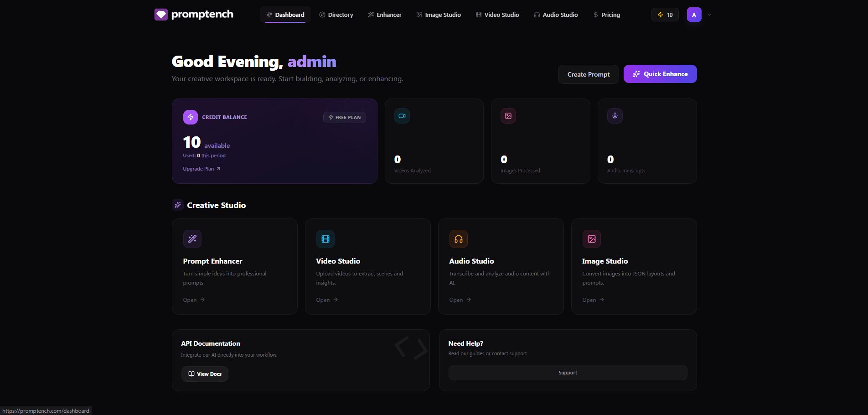The height and width of the screenshot is (415, 868).
Task: Click the Support button under Need Help
Action: point(568,372)
